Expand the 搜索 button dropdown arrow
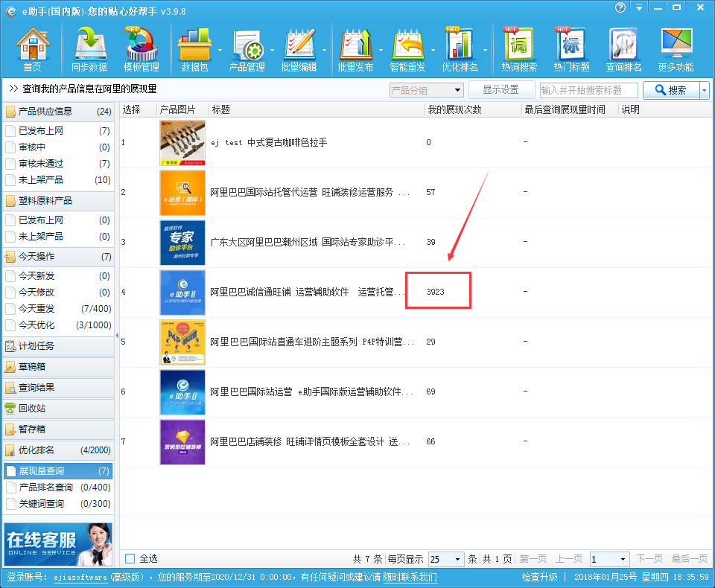Viewport: 715px width, 588px height. point(705,90)
